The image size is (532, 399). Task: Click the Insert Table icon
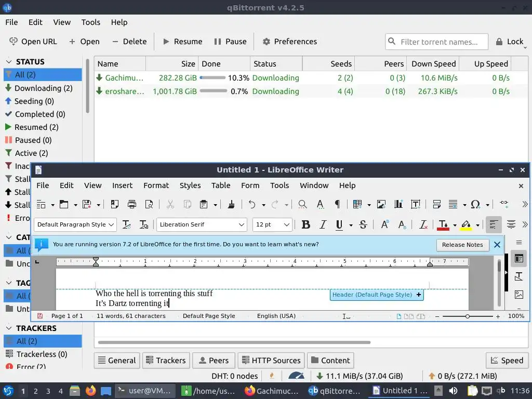click(x=357, y=204)
